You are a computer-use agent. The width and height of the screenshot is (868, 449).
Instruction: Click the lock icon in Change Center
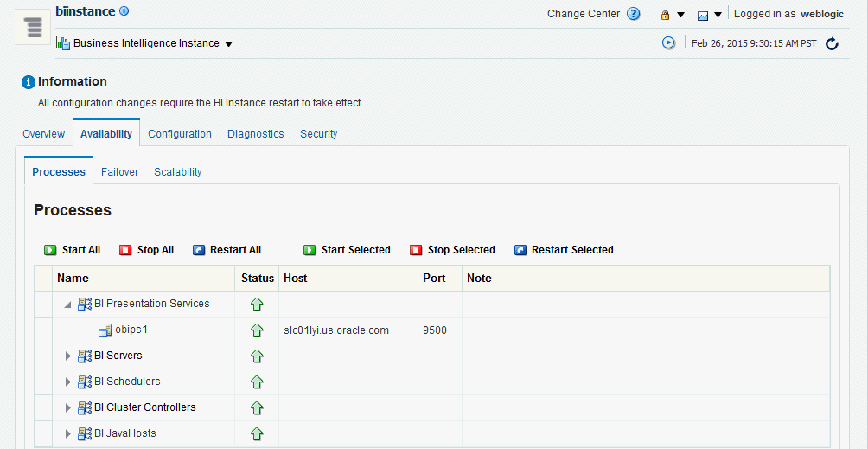tap(666, 15)
